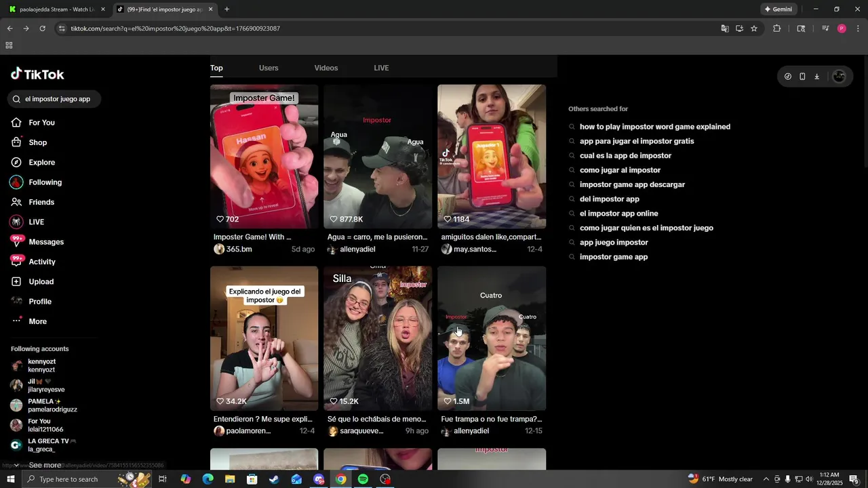
Task: Open the may.santos 1184 likes video
Action: (492, 157)
